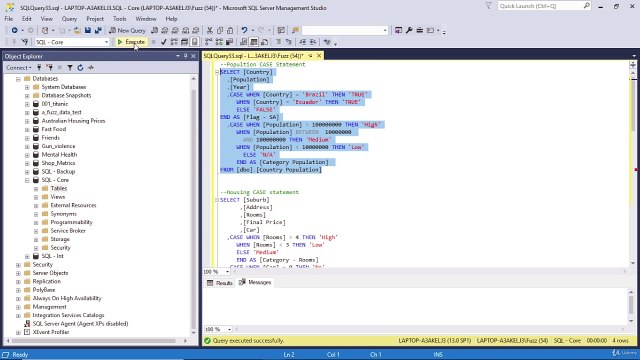The width and height of the screenshot is (640, 360).
Task: Click the Copy icon in toolbar
Action: (220, 30)
